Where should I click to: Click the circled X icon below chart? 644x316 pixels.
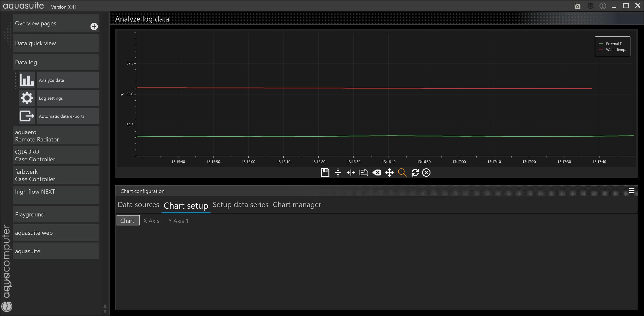426,172
